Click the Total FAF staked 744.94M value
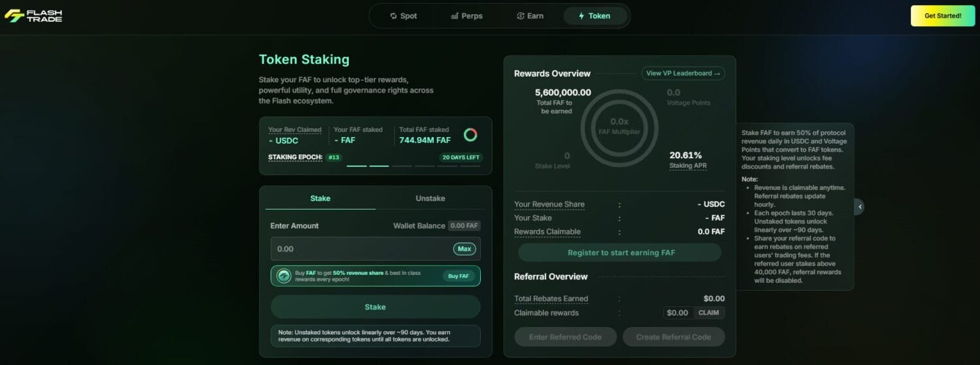Screen dimensions: 980x365 [425, 140]
